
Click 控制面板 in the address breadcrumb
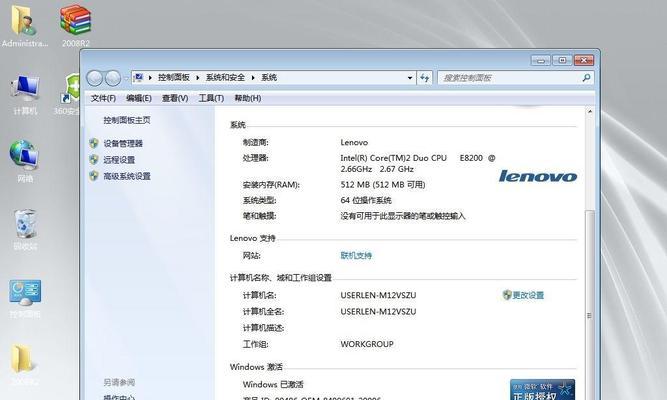174,77
